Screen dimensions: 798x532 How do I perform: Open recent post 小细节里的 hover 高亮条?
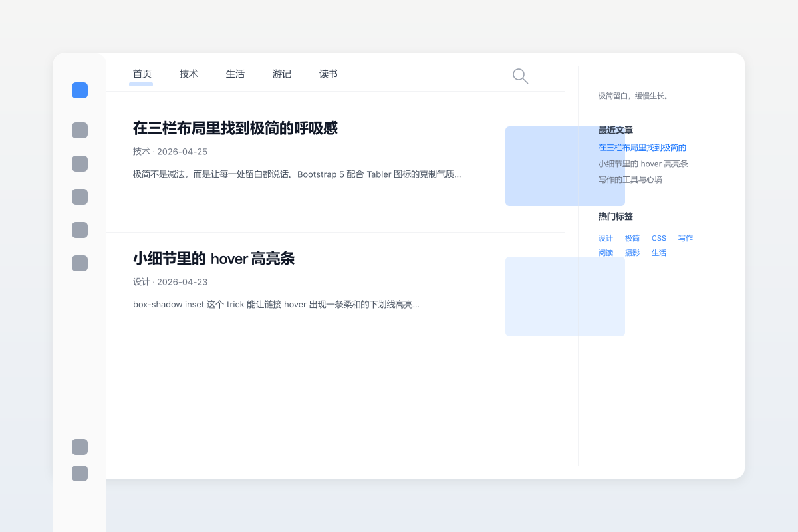point(643,164)
